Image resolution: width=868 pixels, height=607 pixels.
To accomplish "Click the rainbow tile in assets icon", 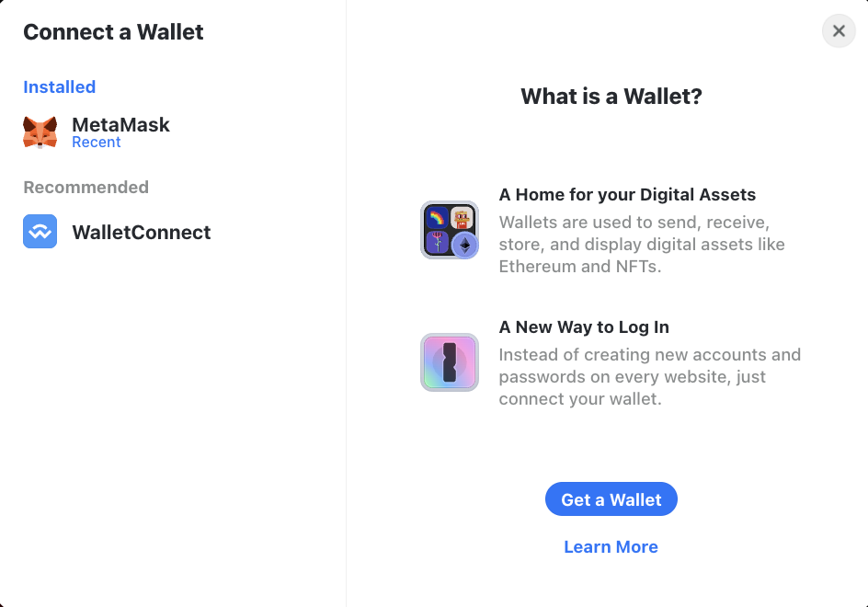I will click(x=437, y=218).
